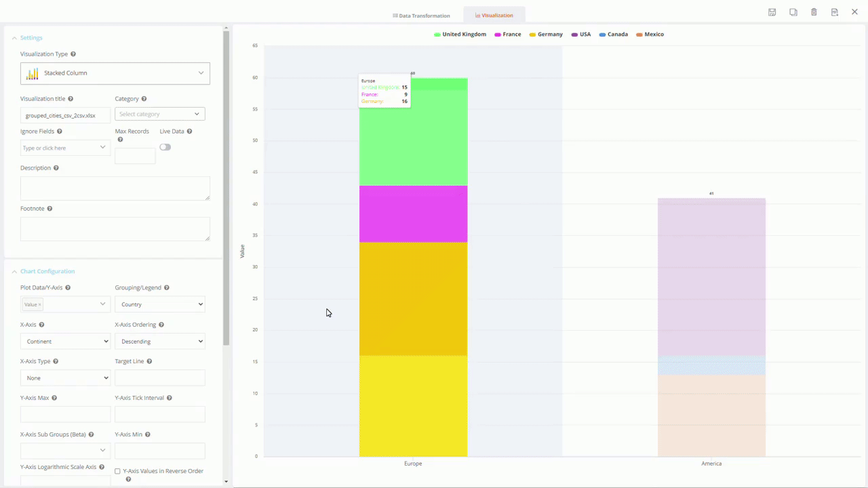Click help icon beside Live Data

click(x=189, y=131)
